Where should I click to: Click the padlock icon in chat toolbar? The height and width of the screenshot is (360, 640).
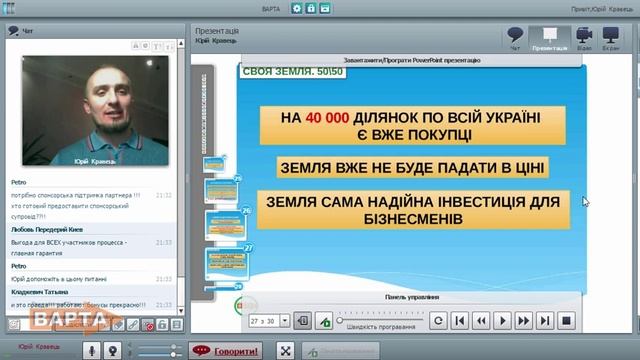coord(162,325)
